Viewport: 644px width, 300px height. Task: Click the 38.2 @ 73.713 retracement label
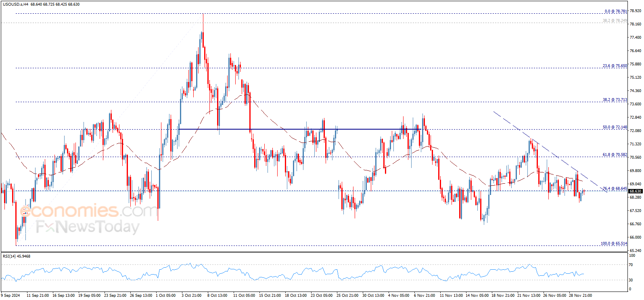click(615, 100)
